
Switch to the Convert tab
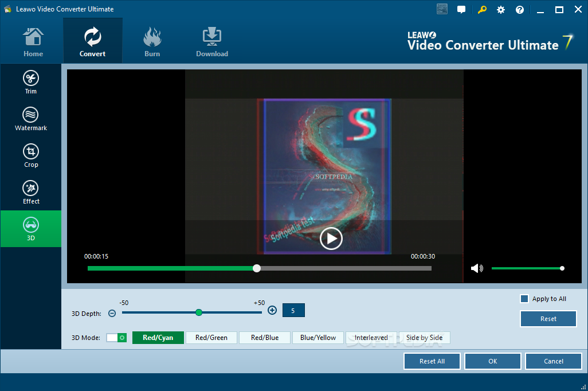coord(93,41)
